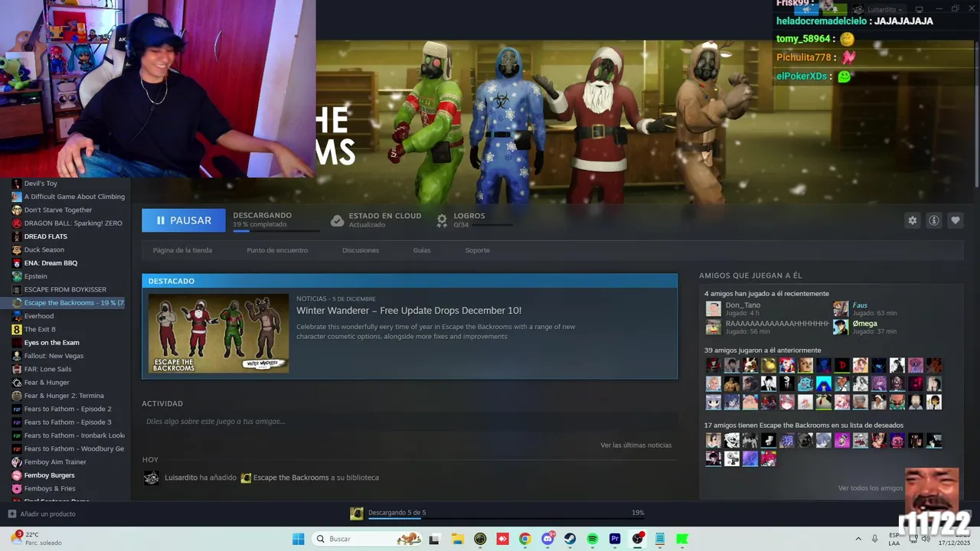Open Google Chrome from the taskbar
The width and height of the screenshot is (980, 551).
524,539
